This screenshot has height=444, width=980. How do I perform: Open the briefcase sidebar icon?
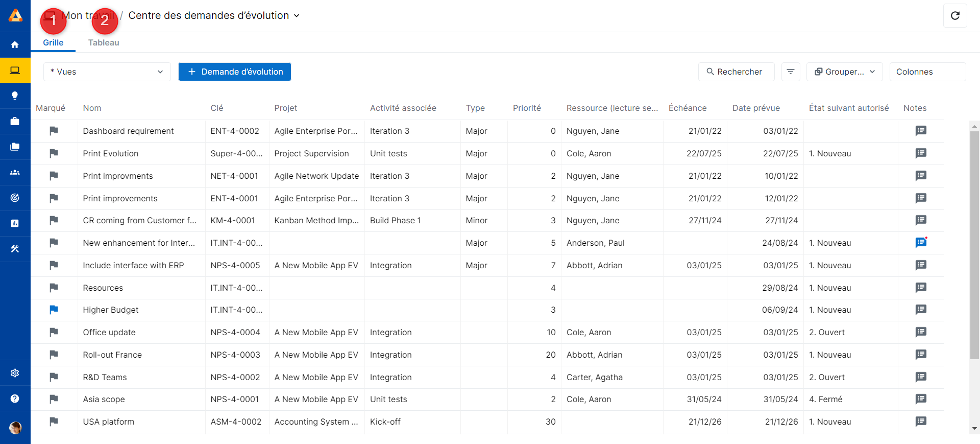point(15,121)
